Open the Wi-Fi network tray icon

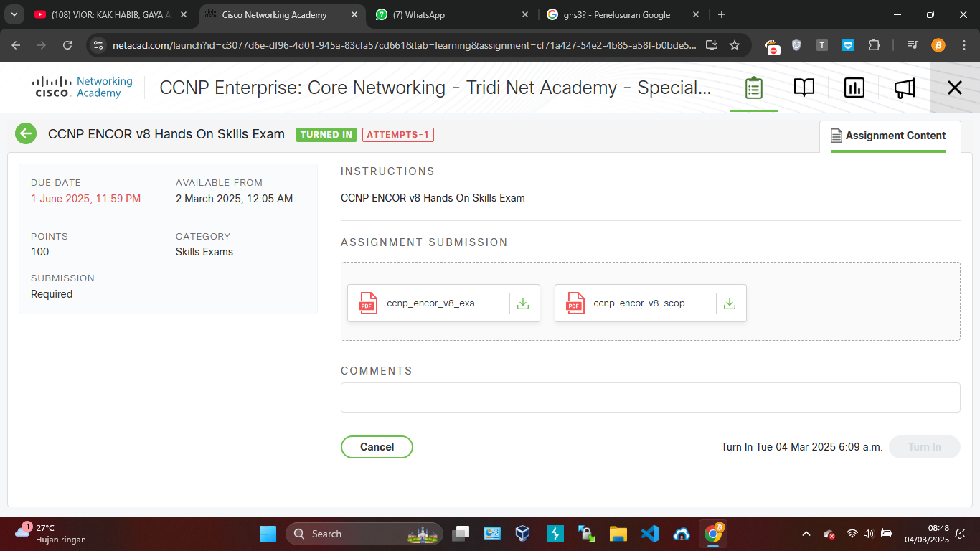(x=852, y=534)
